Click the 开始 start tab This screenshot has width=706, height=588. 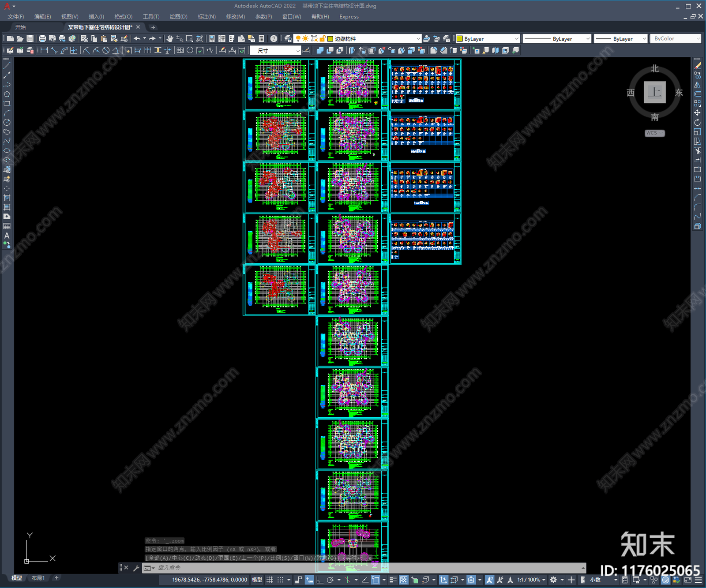tap(20, 27)
